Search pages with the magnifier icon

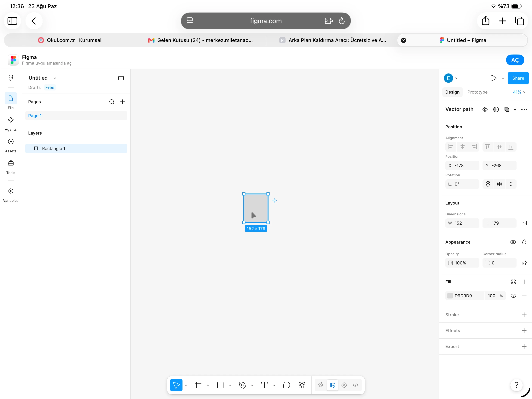coord(112,102)
